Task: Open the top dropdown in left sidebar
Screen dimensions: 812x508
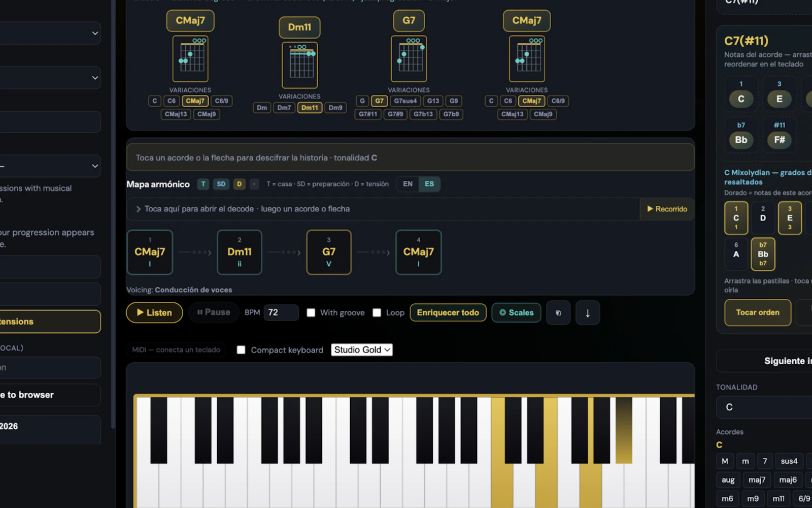Action: click(x=50, y=33)
